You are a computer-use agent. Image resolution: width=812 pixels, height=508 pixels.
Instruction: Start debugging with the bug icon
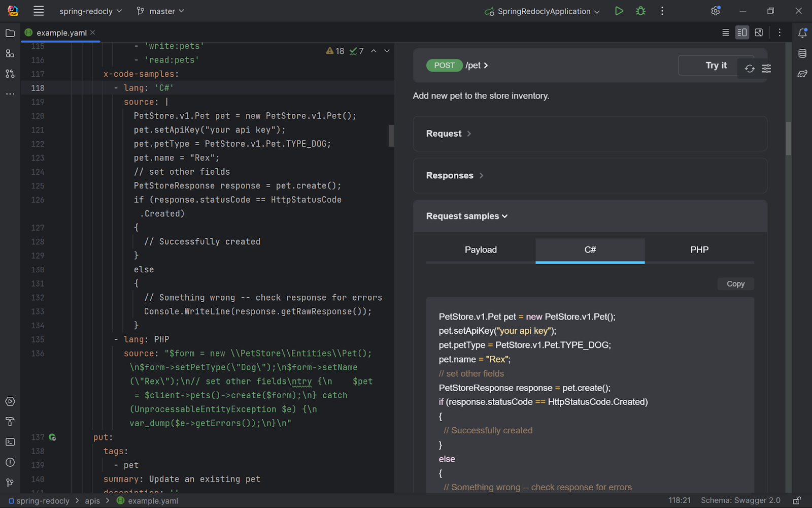640,11
